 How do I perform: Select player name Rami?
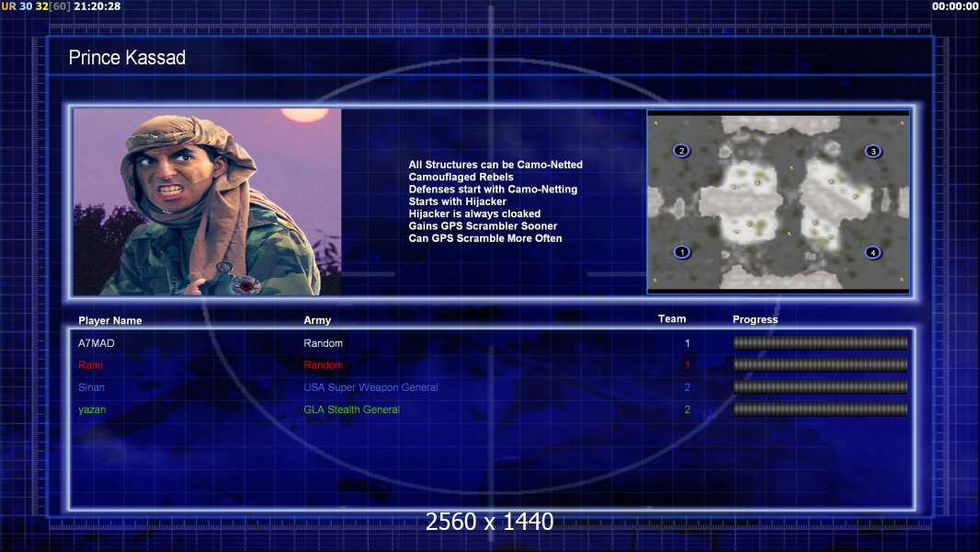[x=91, y=365]
